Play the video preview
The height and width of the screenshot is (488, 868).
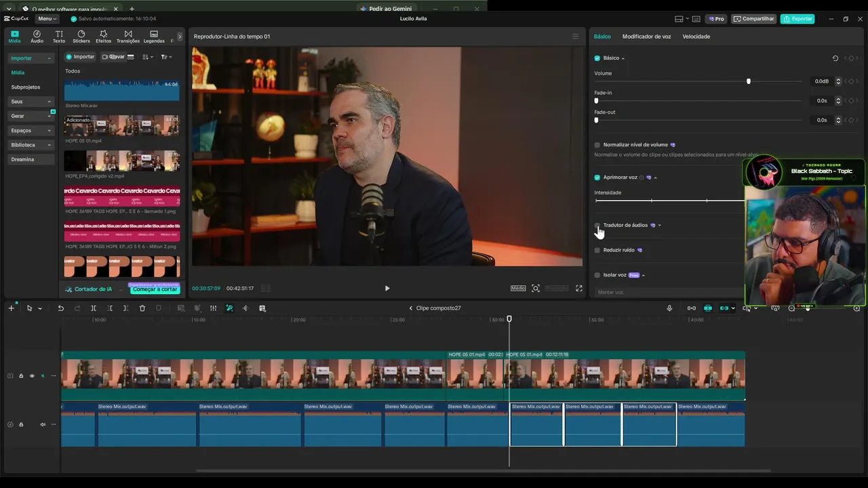[387, 288]
